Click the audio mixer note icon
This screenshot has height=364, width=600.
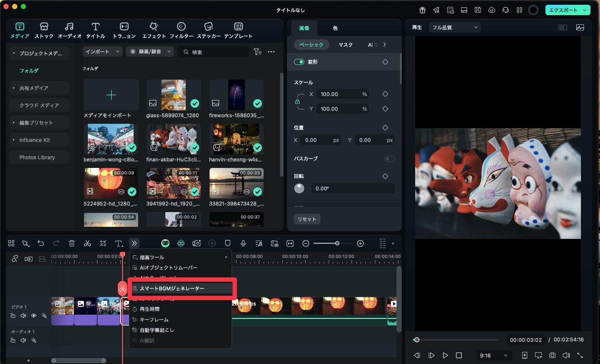coord(259,244)
